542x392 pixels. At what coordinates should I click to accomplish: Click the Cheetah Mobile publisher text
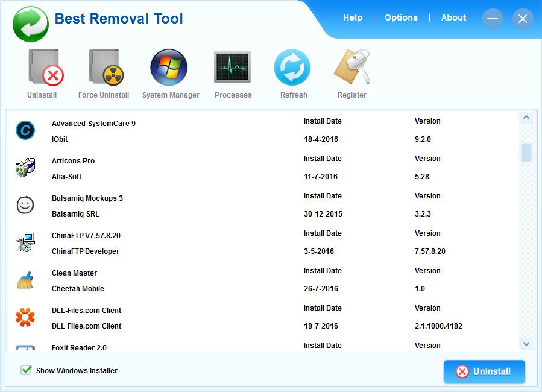point(78,288)
